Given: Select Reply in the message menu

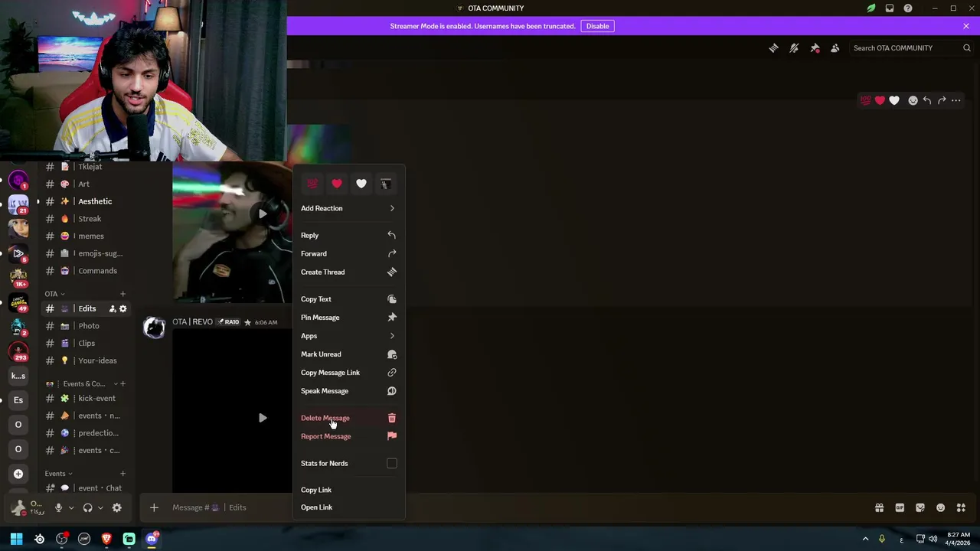Looking at the screenshot, I should tap(348, 235).
